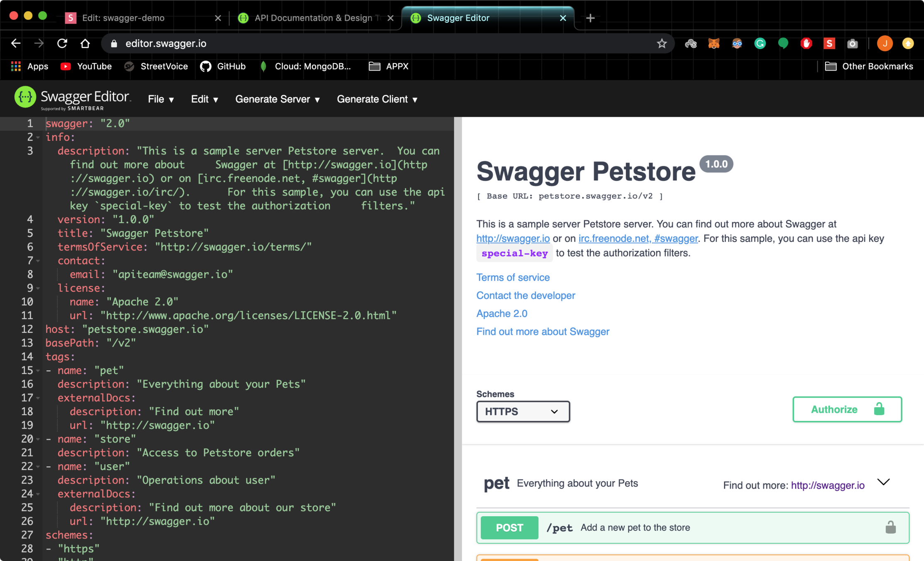Open a new browser tab

point(590,18)
